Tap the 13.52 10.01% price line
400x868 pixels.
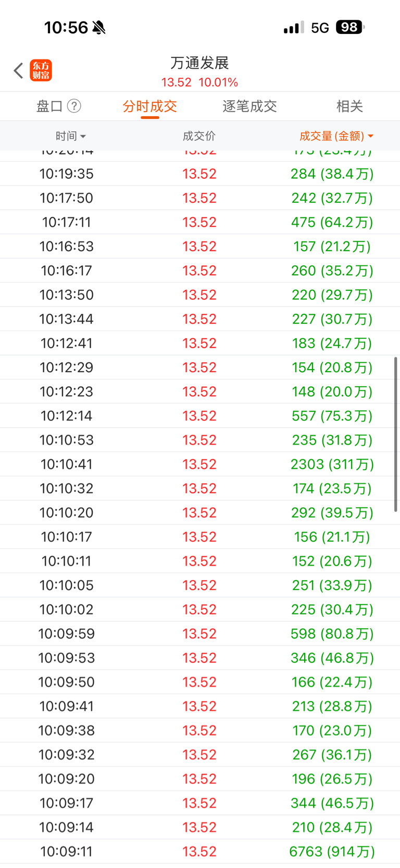tap(200, 82)
